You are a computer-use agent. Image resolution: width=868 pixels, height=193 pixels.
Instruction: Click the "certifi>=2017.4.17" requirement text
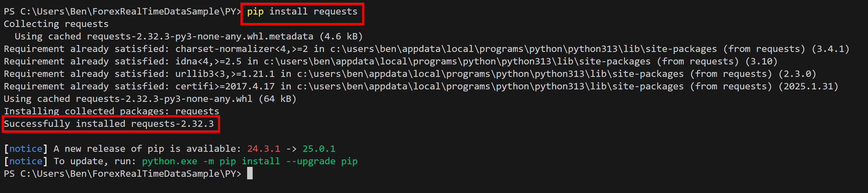(225, 86)
